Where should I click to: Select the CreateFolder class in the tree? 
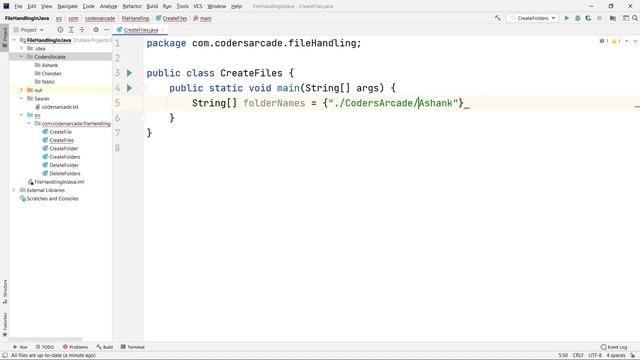pyautogui.click(x=63, y=149)
